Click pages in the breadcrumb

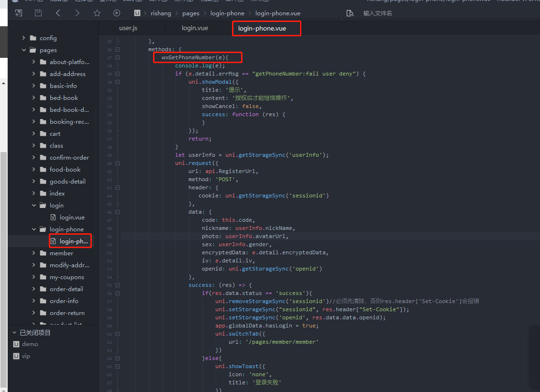(x=191, y=13)
